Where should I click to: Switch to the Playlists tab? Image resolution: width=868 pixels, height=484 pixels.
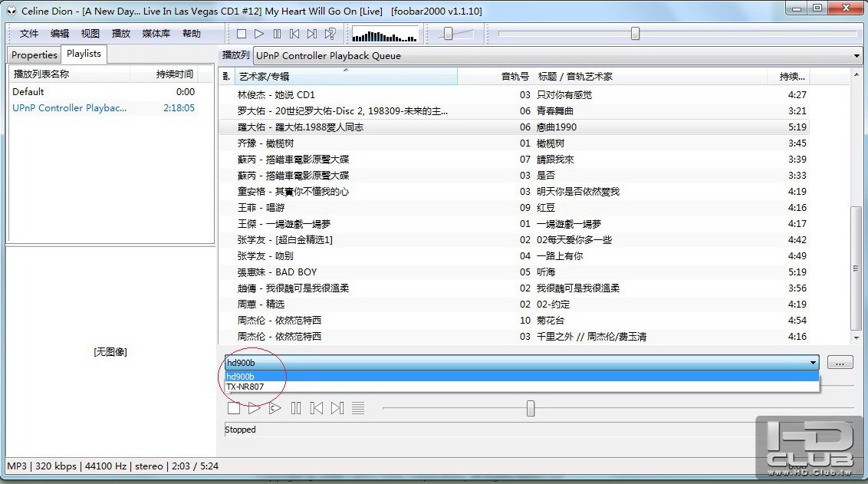(84, 54)
